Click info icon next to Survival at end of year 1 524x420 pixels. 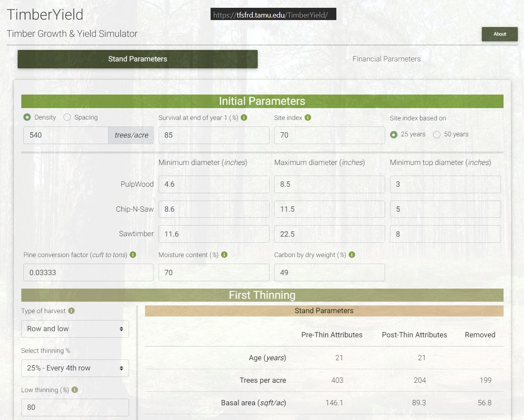click(244, 117)
